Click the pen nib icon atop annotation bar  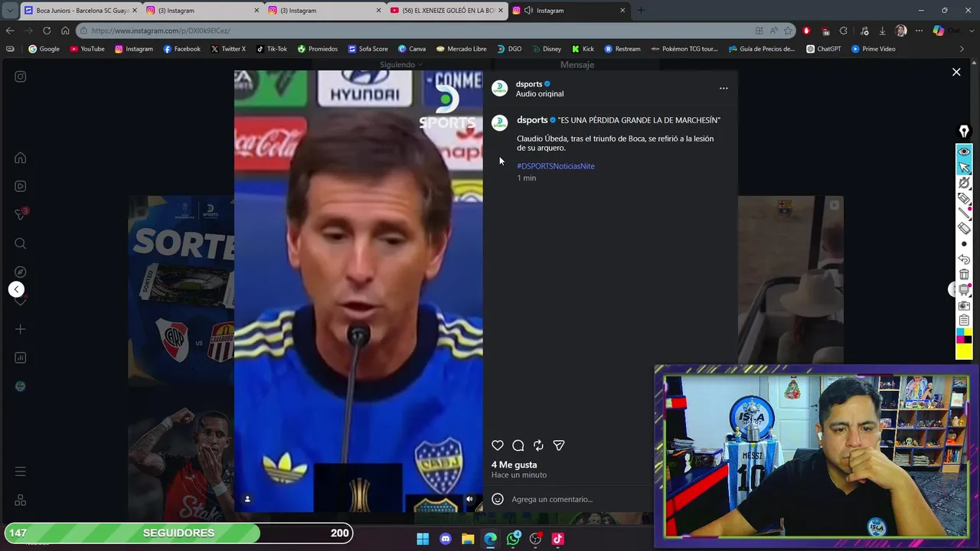[x=964, y=132]
